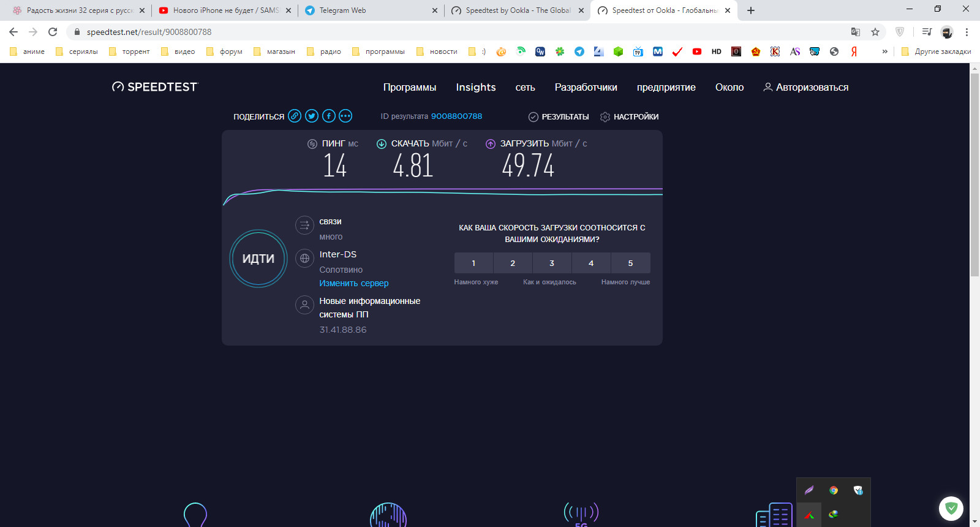Open more sharing options (three dots icon)

tap(345, 116)
